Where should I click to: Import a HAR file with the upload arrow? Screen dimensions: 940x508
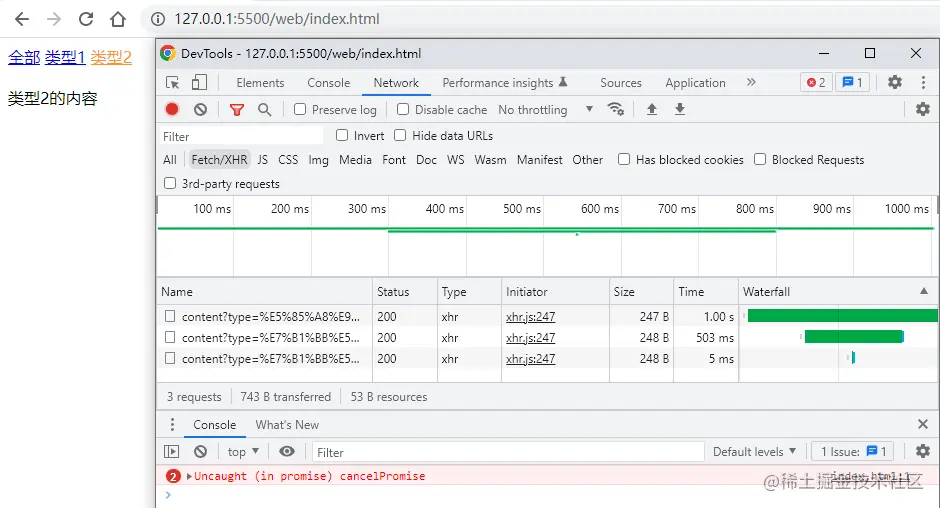tap(652, 109)
